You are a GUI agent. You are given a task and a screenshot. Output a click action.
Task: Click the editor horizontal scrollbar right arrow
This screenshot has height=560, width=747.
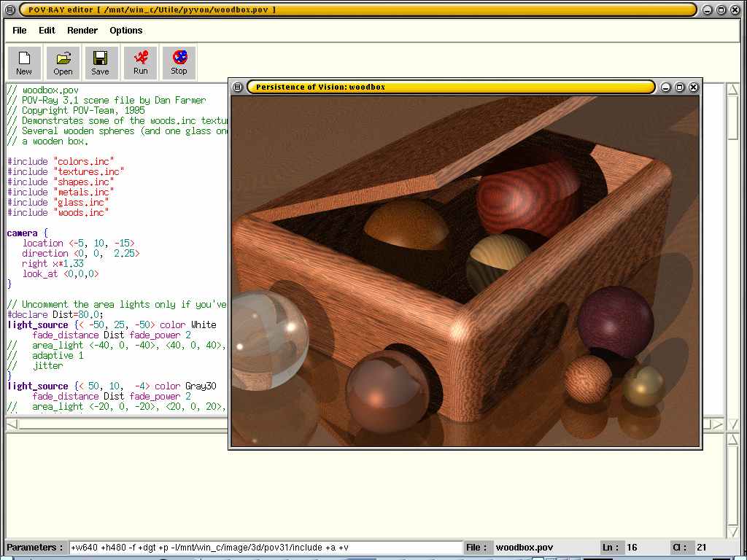point(717,424)
